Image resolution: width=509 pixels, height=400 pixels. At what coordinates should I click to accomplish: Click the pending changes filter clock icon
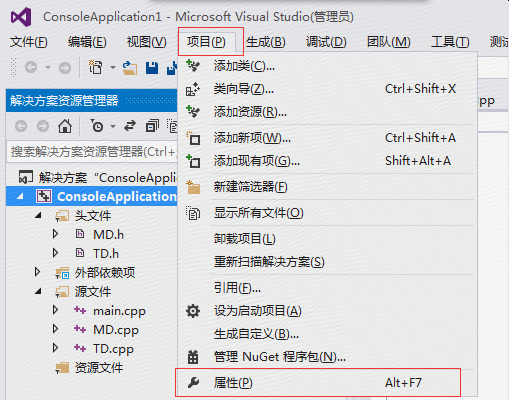click(x=97, y=126)
